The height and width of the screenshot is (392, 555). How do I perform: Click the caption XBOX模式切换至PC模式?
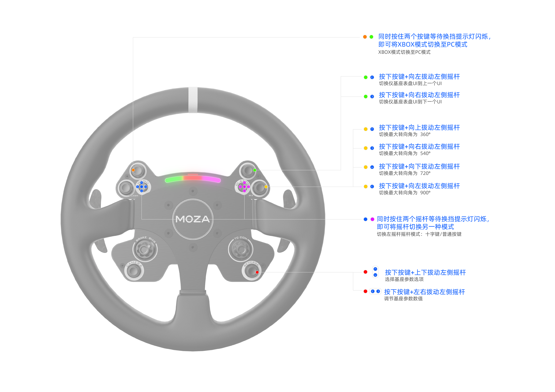click(x=404, y=52)
